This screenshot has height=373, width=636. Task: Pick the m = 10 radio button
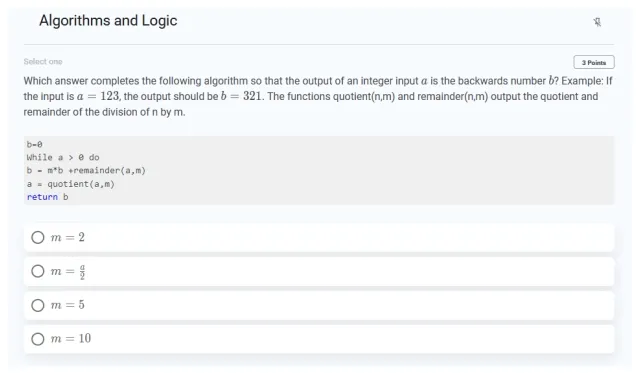[x=38, y=339]
